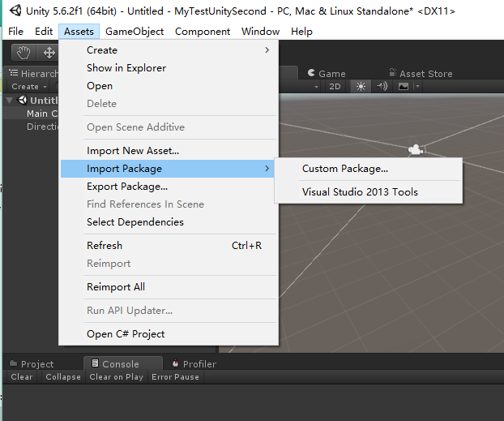
Task: Switch to the Game tab
Action: tap(327, 74)
